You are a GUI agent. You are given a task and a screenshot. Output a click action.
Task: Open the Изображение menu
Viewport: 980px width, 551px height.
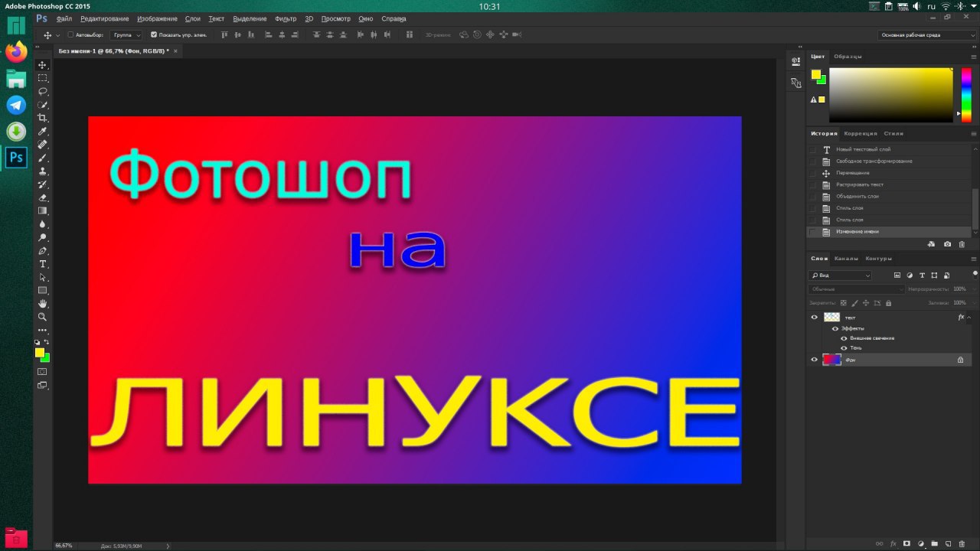click(x=157, y=18)
